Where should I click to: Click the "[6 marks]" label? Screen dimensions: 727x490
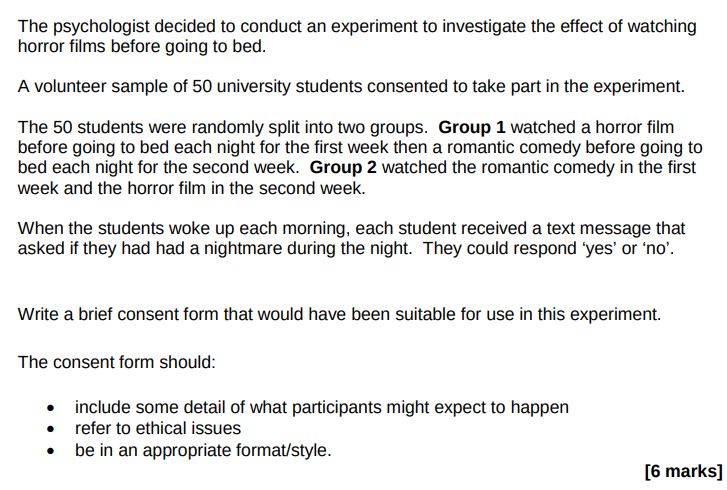click(683, 471)
